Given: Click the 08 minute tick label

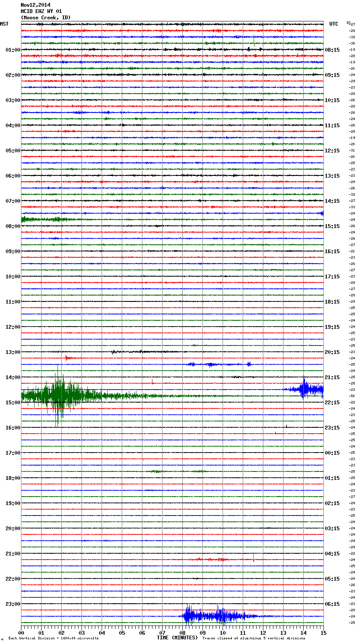Looking at the screenshot, I should point(182,633).
